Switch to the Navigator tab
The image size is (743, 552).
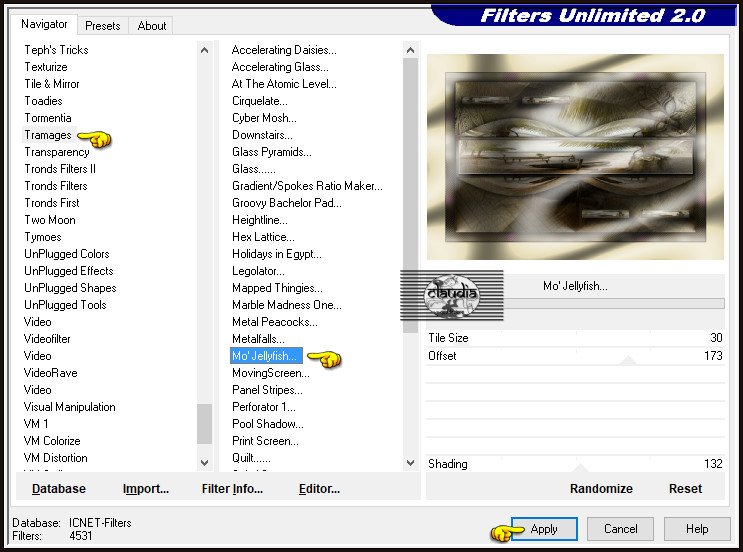44,24
